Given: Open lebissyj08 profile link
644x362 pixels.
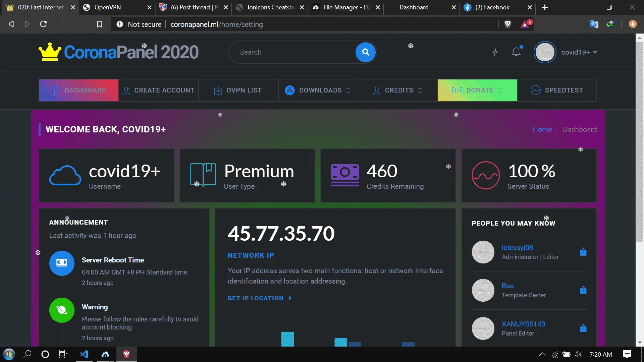Looking at the screenshot, I should [517, 248].
